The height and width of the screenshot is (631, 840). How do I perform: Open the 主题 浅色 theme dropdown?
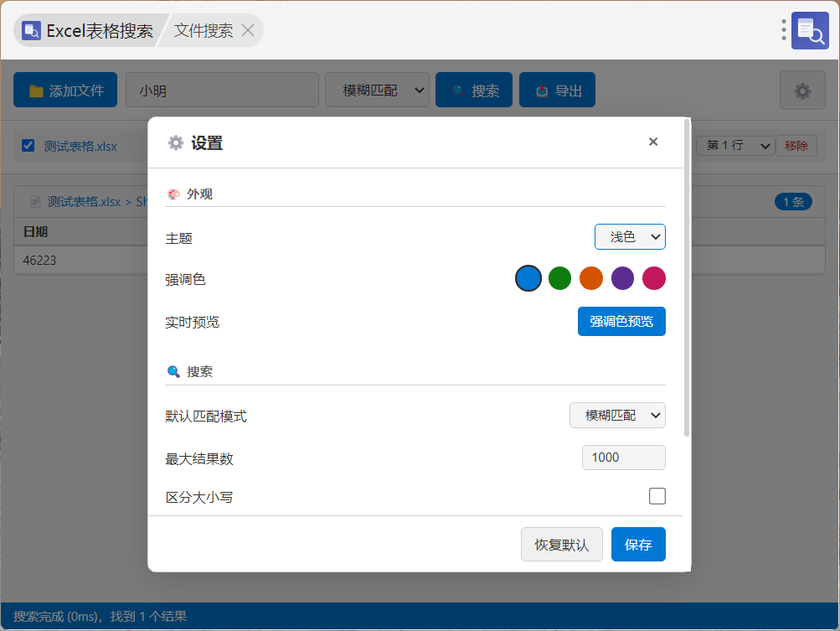pos(630,237)
